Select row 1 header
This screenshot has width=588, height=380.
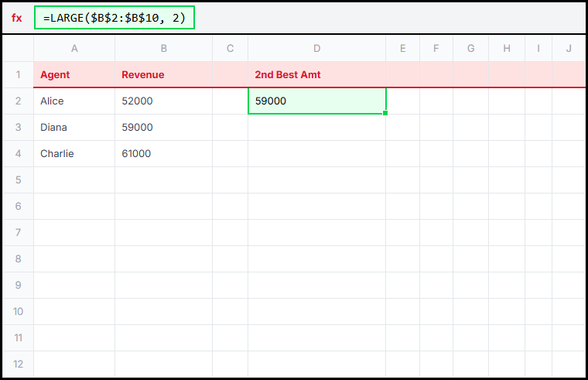pyautogui.click(x=18, y=75)
